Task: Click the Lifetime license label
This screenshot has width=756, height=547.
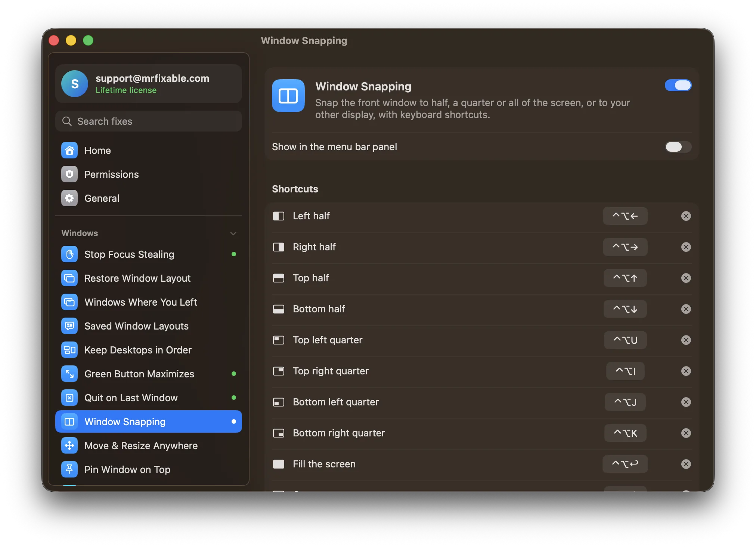Action: coord(126,90)
